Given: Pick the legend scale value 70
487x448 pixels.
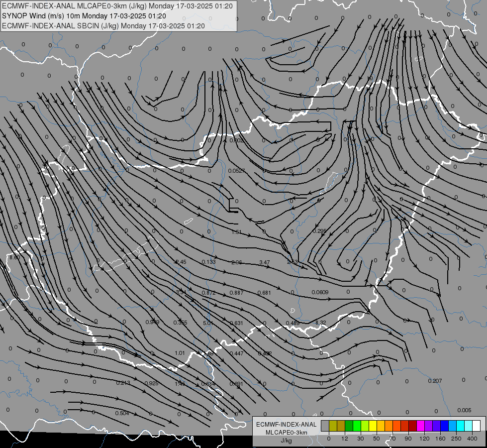Looking at the screenshot, I should 392,439.
